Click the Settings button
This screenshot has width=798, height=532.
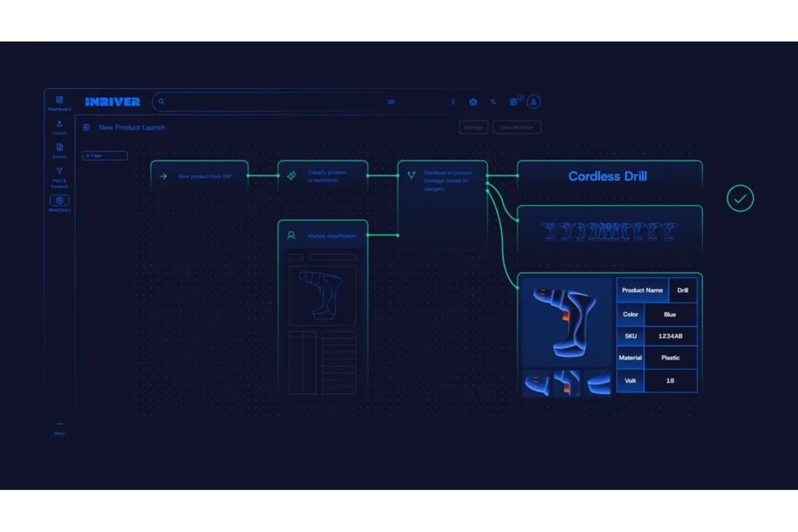coord(473,127)
